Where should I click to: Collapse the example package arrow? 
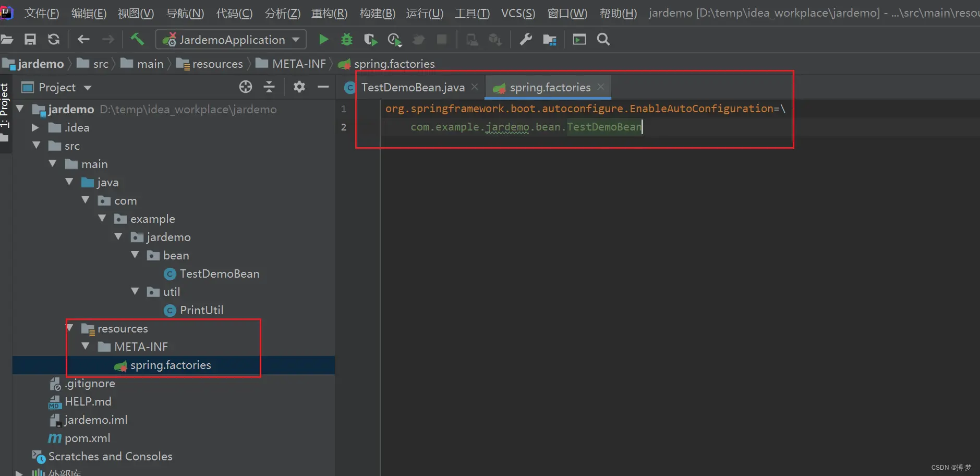coord(102,219)
